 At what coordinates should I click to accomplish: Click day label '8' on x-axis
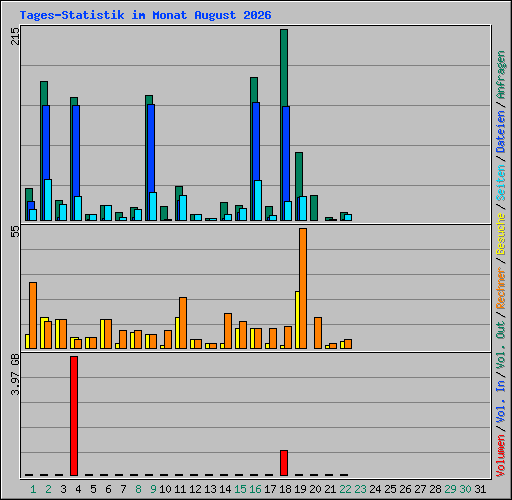point(138,489)
